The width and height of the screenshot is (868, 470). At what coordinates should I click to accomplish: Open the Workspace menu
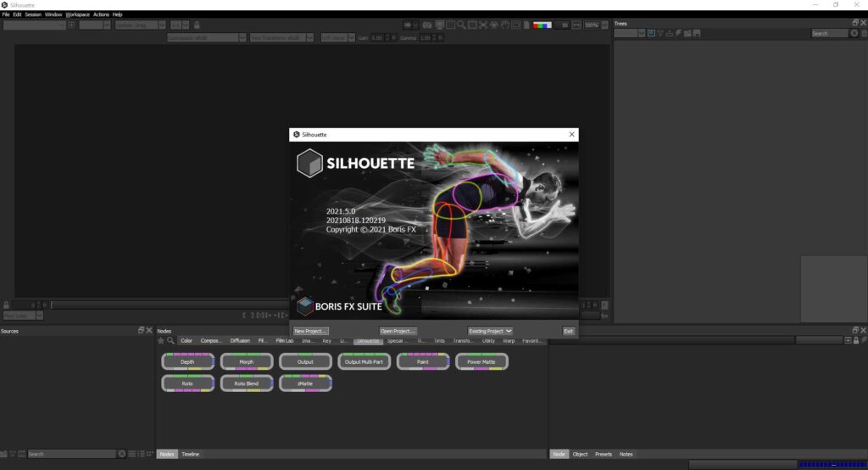point(77,14)
